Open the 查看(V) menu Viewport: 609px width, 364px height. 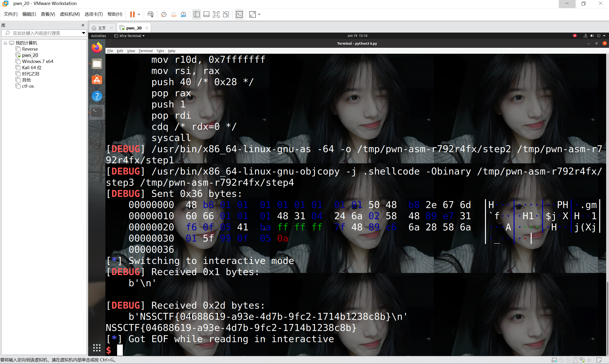click(x=48, y=14)
